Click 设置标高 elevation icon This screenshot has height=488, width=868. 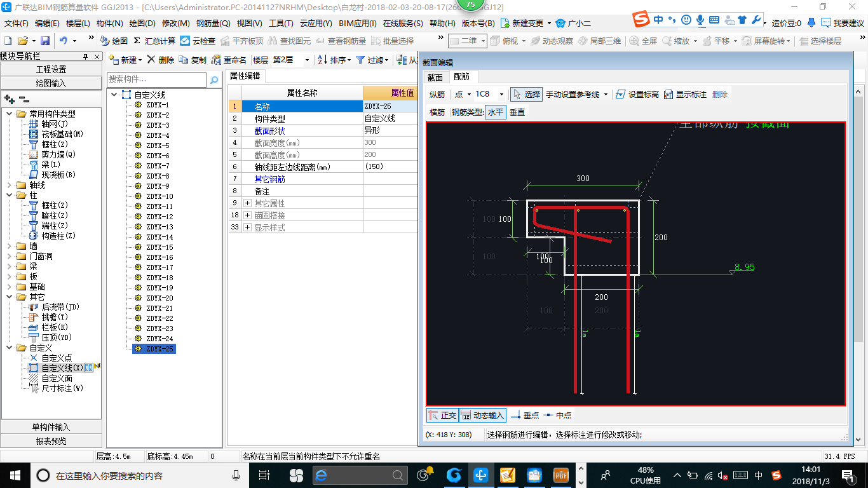click(637, 94)
